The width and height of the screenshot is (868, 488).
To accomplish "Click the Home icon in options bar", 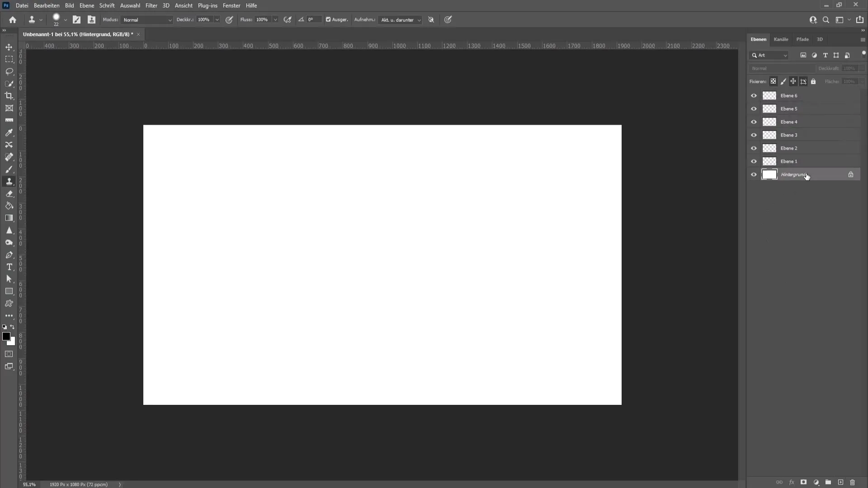I will pyautogui.click(x=13, y=20).
